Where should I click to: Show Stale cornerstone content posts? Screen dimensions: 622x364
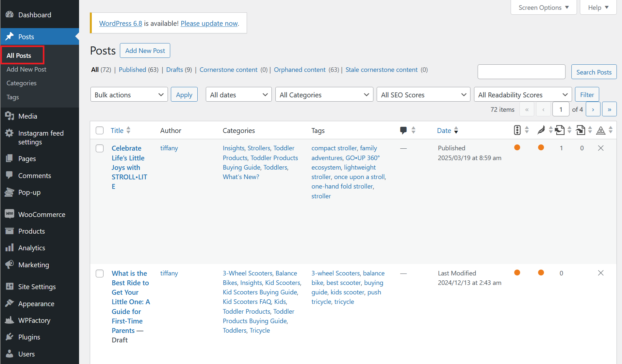click(381, 70)
